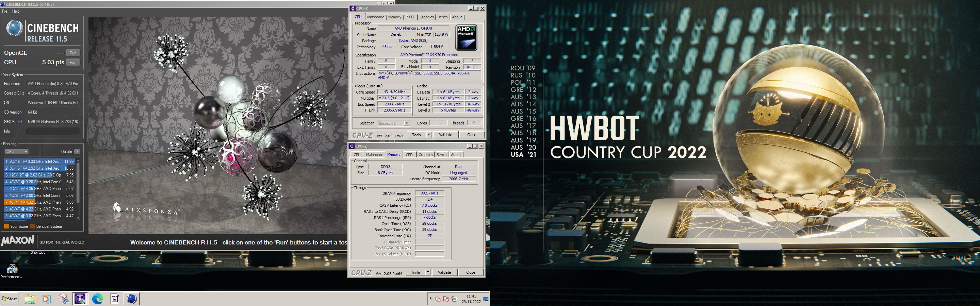Screen dimensions: 980x306
Task: Open Mainboard tab in lower CPU-Z
Action: pyautogui.click(x=374, y=155)
